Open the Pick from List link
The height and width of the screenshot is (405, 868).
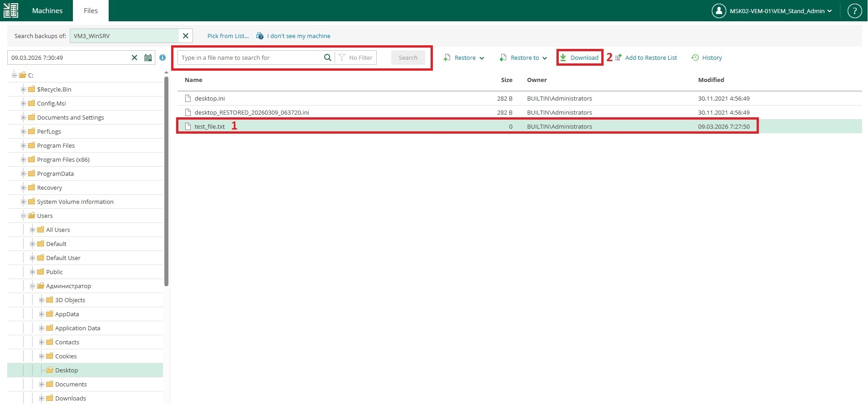[228, 36]
